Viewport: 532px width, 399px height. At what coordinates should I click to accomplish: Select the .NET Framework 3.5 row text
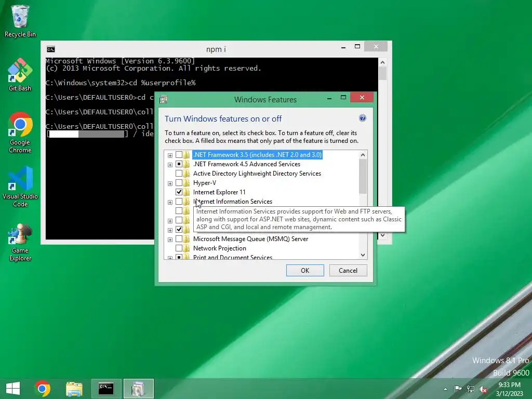pyautogui.click(x=257, y=155)
